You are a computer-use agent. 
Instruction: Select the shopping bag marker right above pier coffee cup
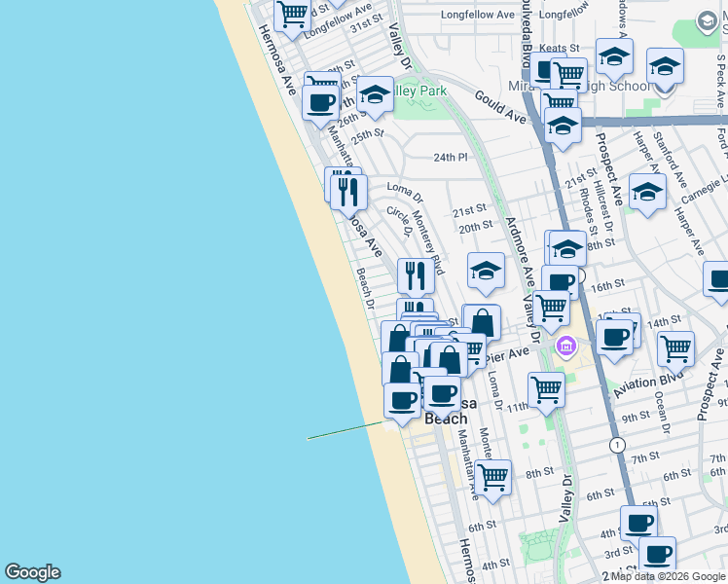pyautogui.click(x=400, y=368)
